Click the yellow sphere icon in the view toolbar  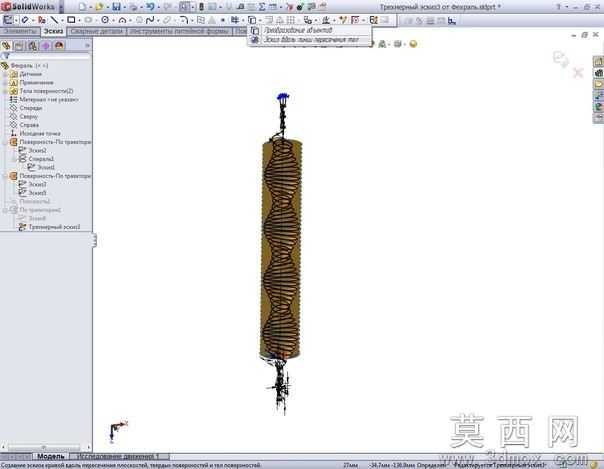[x=413, y=44]
